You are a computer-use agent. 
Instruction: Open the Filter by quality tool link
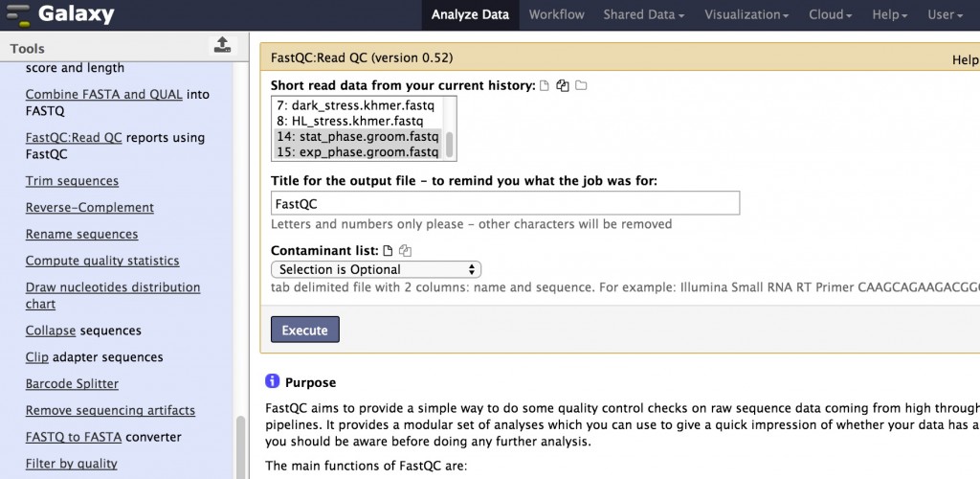click(x=71, y=464)
